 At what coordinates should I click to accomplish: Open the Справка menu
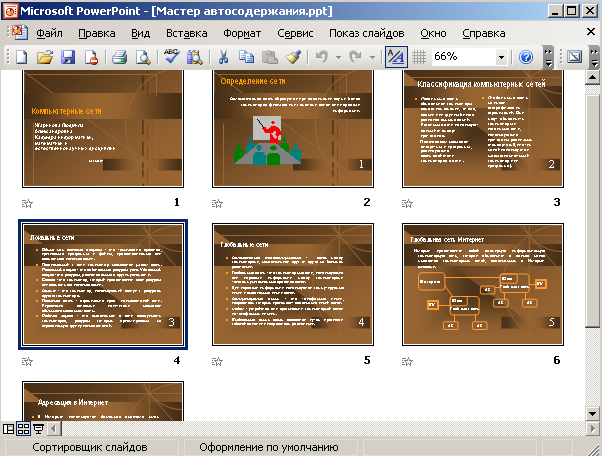(484, 33)
